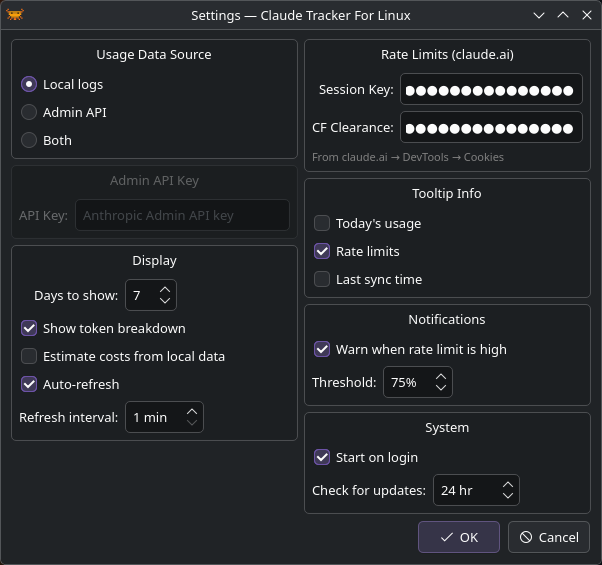Click the 'From claude.ai → DevTools → Cookies' hint
602x565 pixels.
tap(408, 157)
